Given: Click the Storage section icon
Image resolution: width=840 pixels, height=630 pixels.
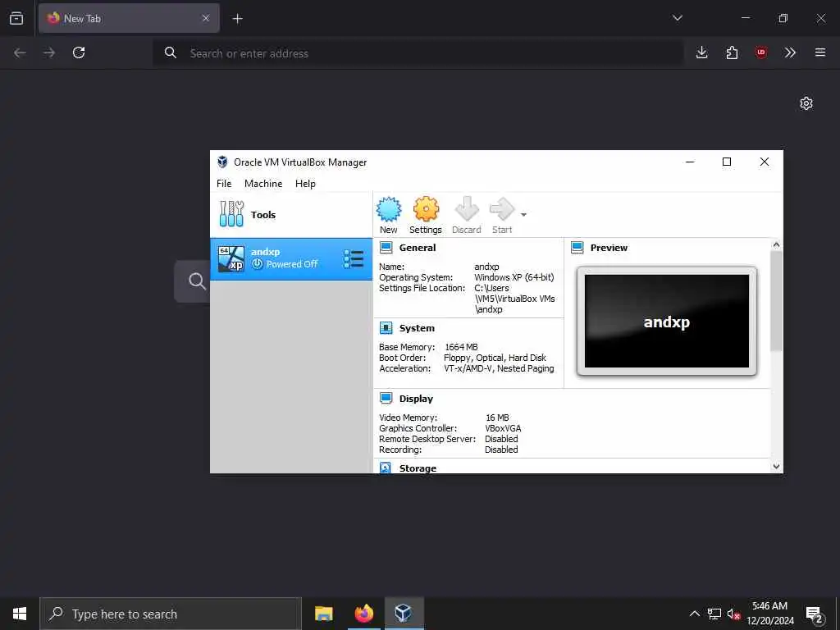Looking at the screenshot, I should click(x=386, y=468).
